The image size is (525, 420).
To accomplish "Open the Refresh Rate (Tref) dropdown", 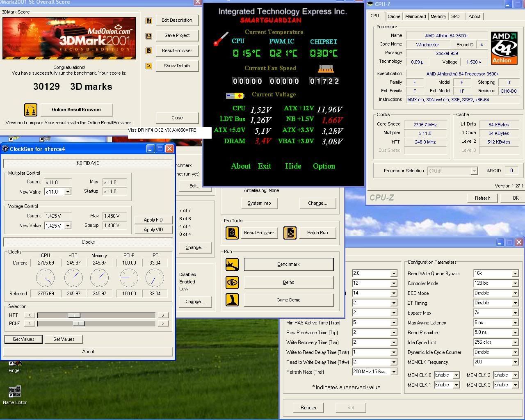I will (394, 372).
